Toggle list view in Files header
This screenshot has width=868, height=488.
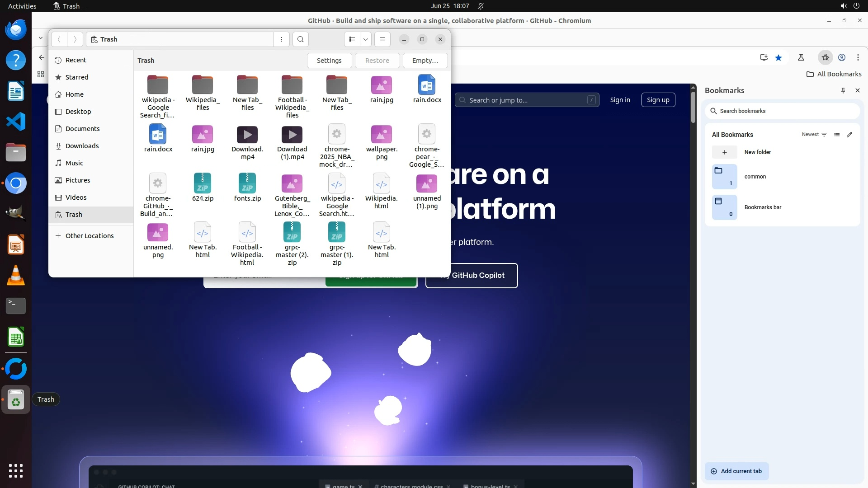pyautogui.click(x=352, y=39)
